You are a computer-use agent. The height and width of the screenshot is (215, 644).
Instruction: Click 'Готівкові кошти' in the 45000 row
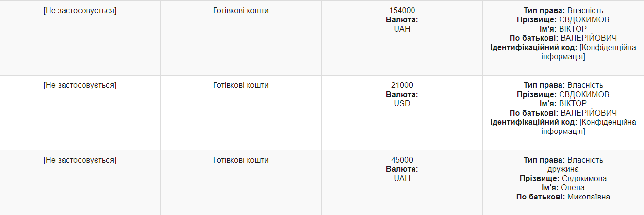point(241,160)
